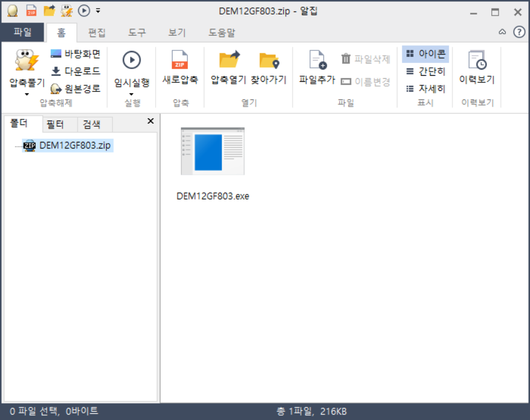Extract to 바탕화면 desktop

pyautogui.click(x=75, y=54)
